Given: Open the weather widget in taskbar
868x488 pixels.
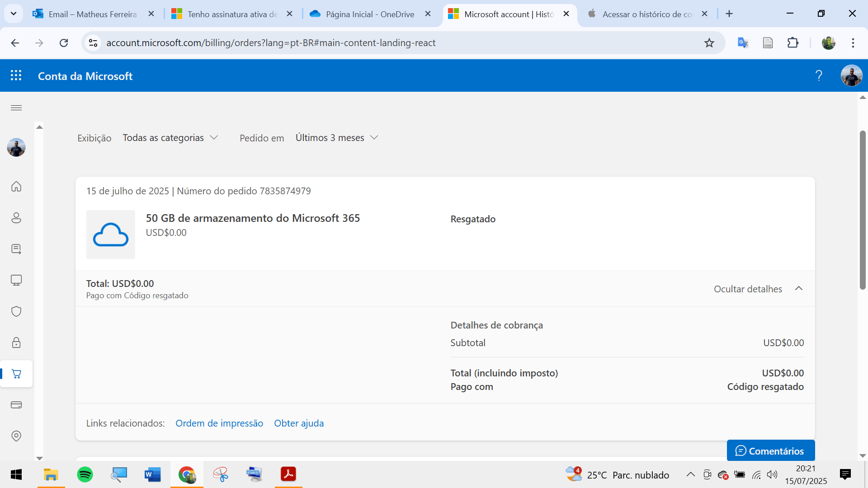Looking at the screenshot, I should click(617, 474).
